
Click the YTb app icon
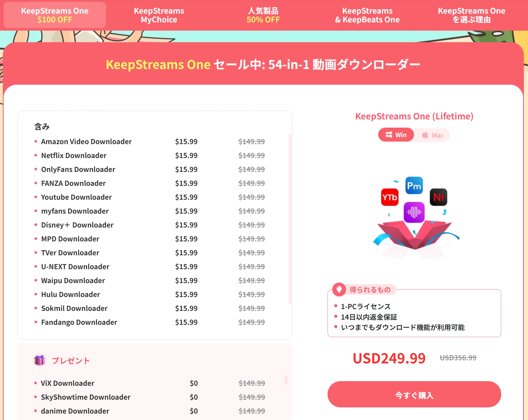click(x=390, y=197)
